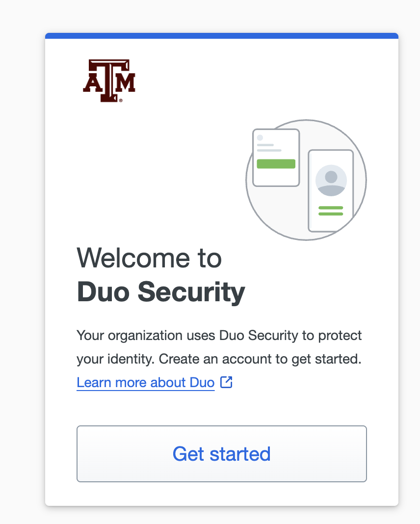This screenshot has height=524, width=420.
Task: Click the organization description paragraph
Action: [x=219, y=347]
